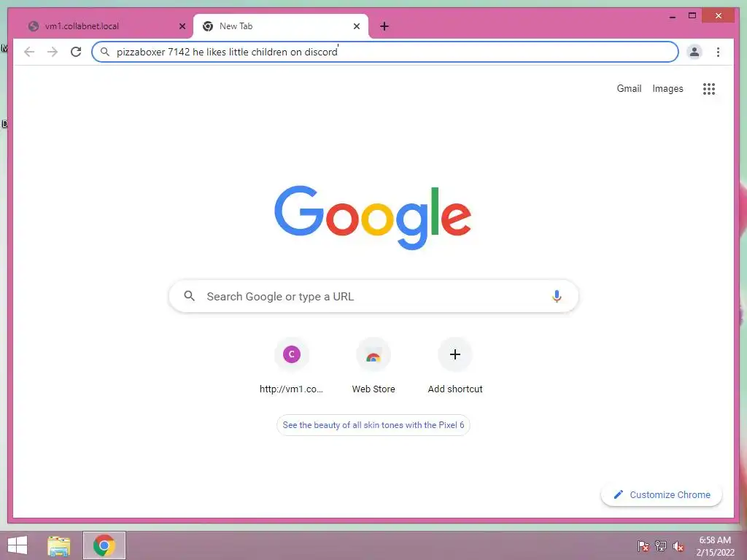Open Chrome's three-dot options menu
Viewport: 747px width, 560px height.
[718, 52]
